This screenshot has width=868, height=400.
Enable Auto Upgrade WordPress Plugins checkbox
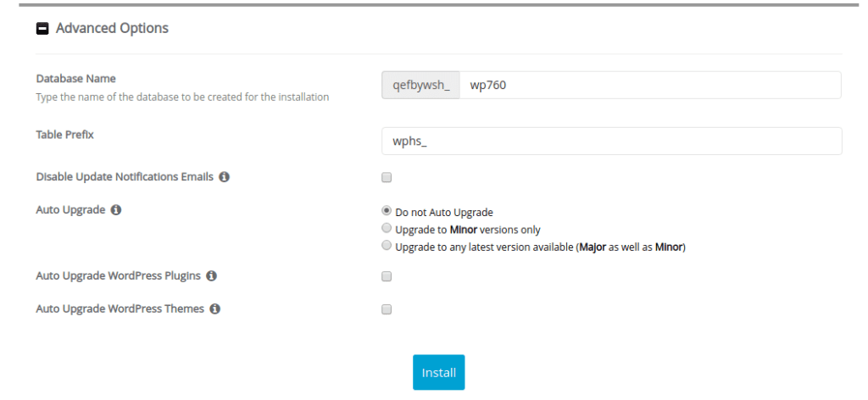[x=387, y=276]
